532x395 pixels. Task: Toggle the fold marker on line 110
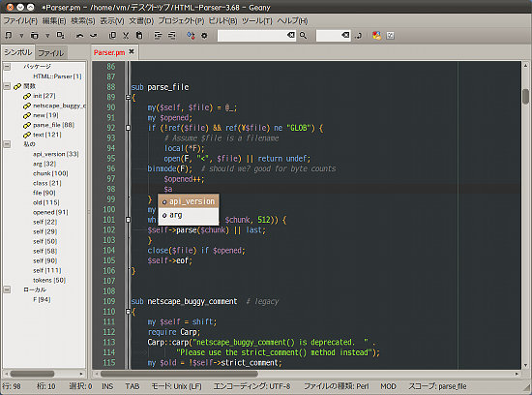128,312
